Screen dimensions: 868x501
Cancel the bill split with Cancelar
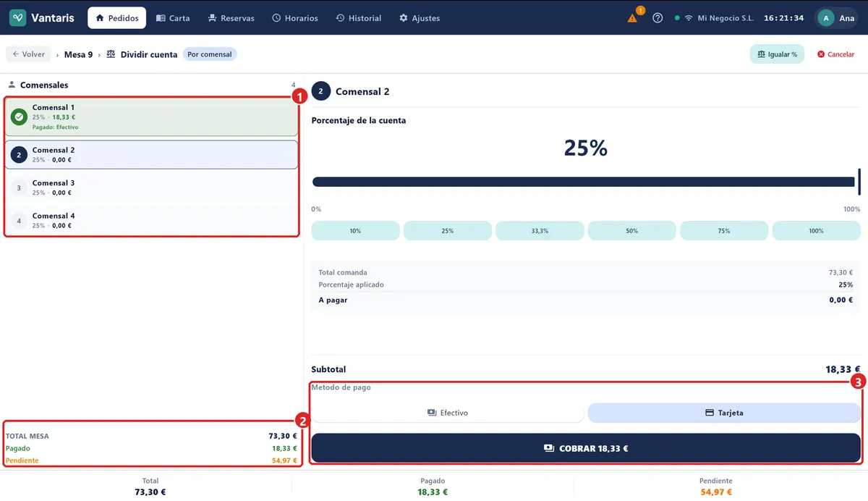coord(835,54)
